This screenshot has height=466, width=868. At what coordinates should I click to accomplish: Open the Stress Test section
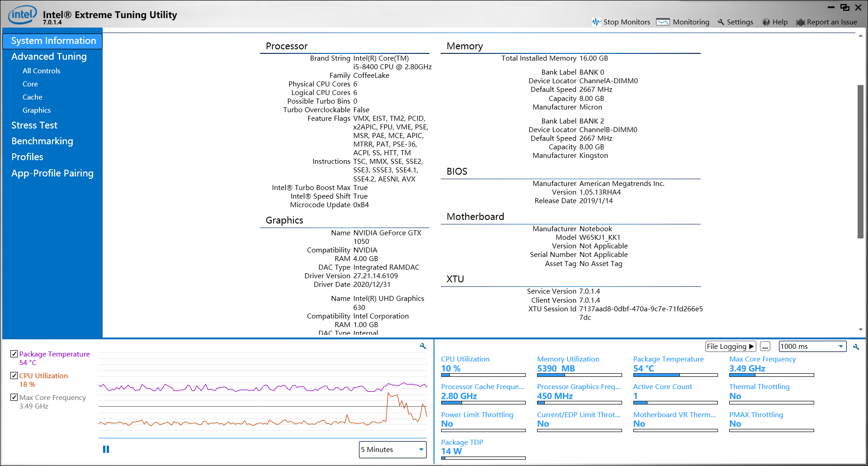pos(34,125)
